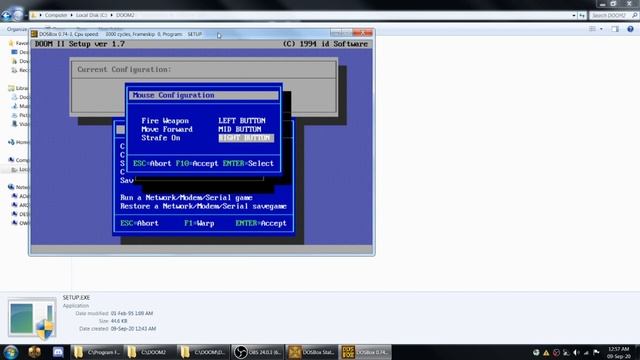Image resolution: width=640 pixels, height=360 pixels.
Task: Click the volume speaker tray icon
Action: [576, 352]
